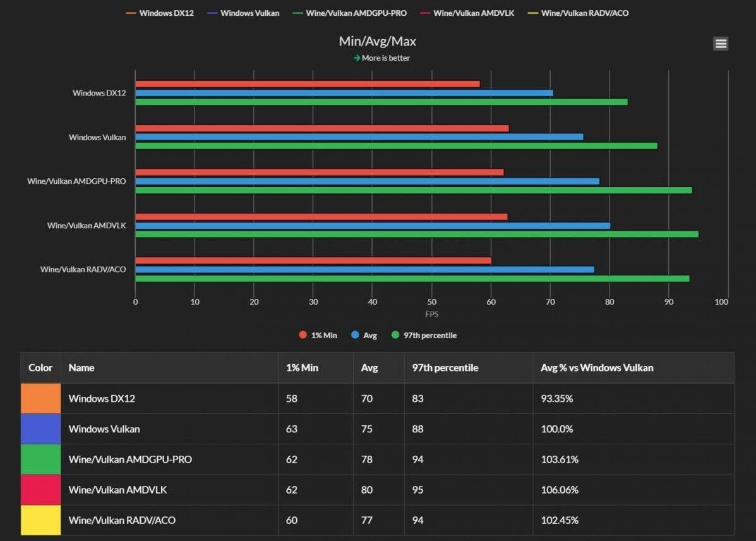Click Wine/Vulkan AMDGPU-PRO top legend entry
Screen dimensions: 756x541
350,13
